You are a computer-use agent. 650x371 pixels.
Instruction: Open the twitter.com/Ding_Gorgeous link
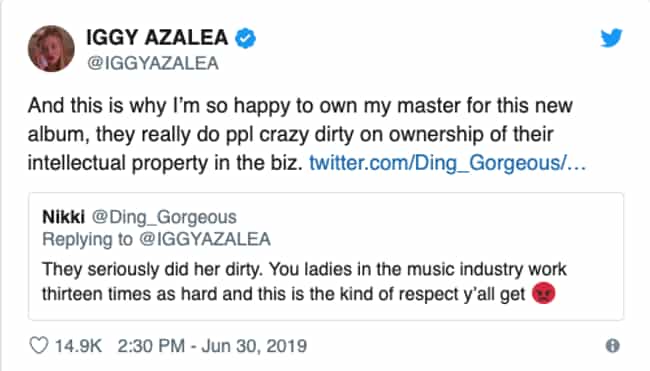tap(448, 162)
